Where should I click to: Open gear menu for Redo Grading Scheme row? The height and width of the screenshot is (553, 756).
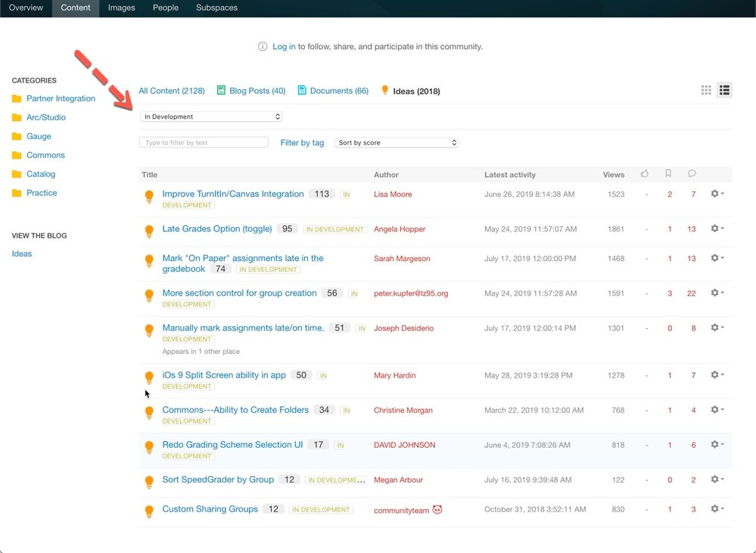[717, 444]
